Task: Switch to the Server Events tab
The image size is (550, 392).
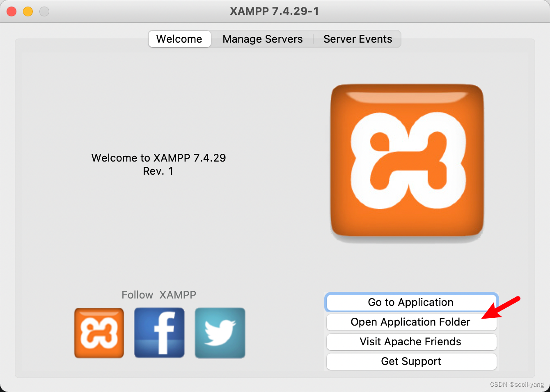Action: coord(357,39)
